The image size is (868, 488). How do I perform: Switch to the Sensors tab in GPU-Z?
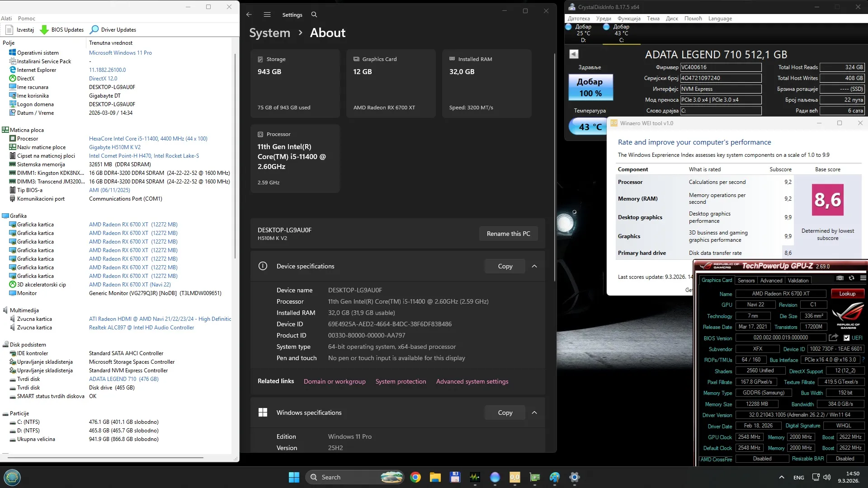[x=746, y=281]
